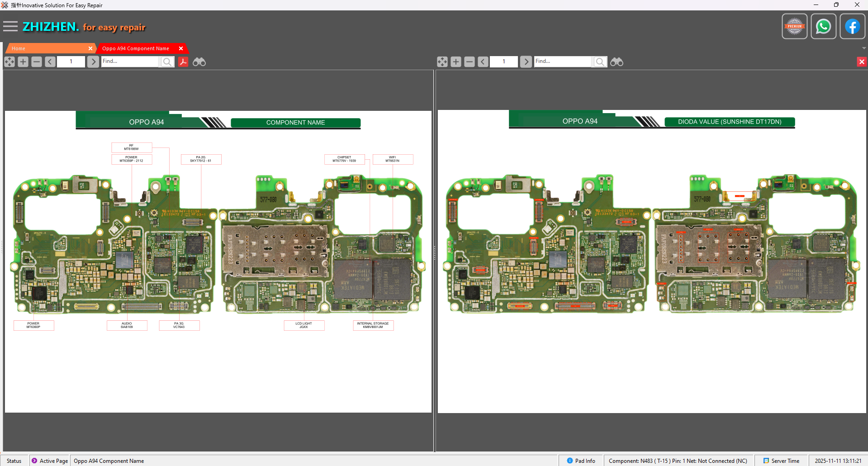Viewport: 868px width, 466px height.
Task: Zoom in the right viewer
Action: pyautogui.click(x=456, y=62)
